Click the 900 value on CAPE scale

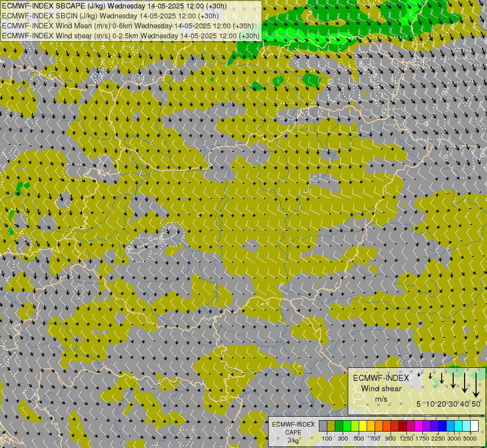point(390,439)
